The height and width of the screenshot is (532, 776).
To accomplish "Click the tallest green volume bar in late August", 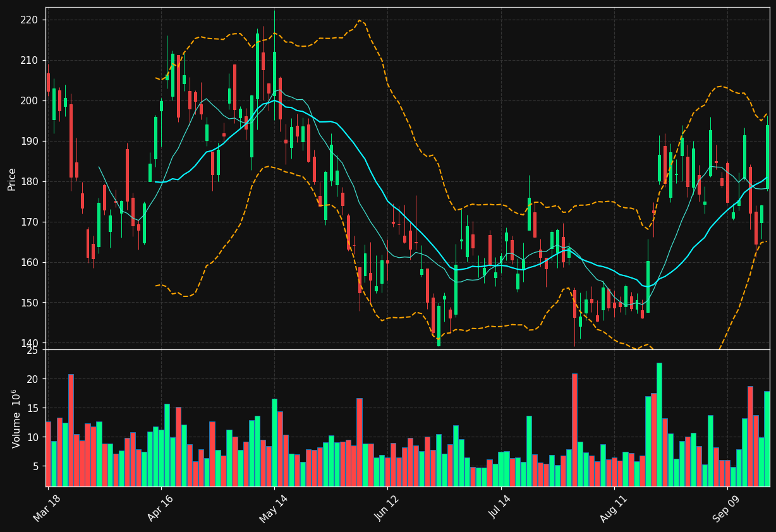I will coord(659,425).
